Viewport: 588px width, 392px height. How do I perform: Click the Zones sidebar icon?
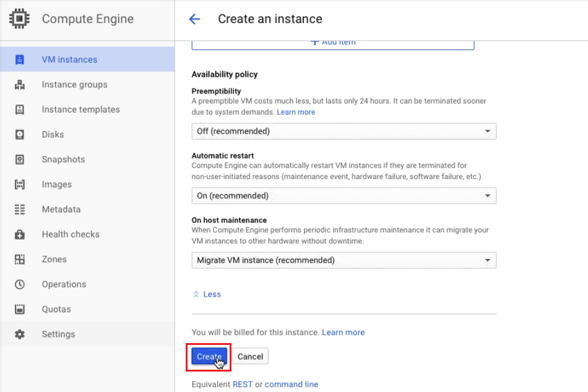[20, 259]
